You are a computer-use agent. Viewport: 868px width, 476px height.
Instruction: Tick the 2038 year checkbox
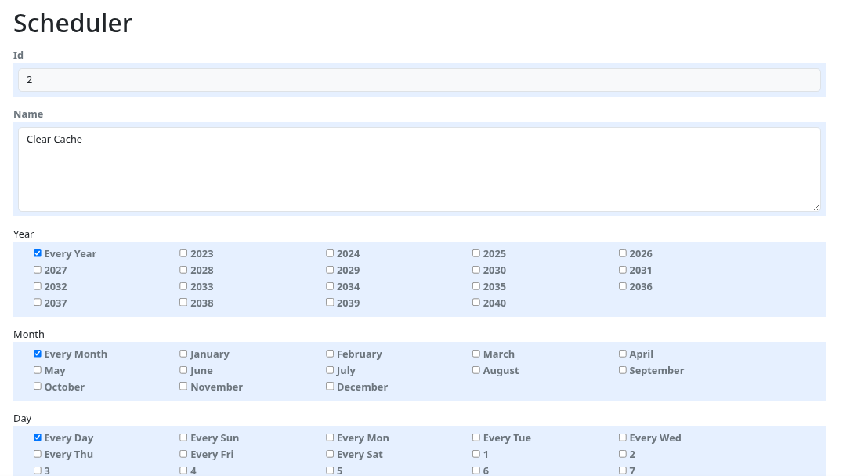tap(183, 303)
